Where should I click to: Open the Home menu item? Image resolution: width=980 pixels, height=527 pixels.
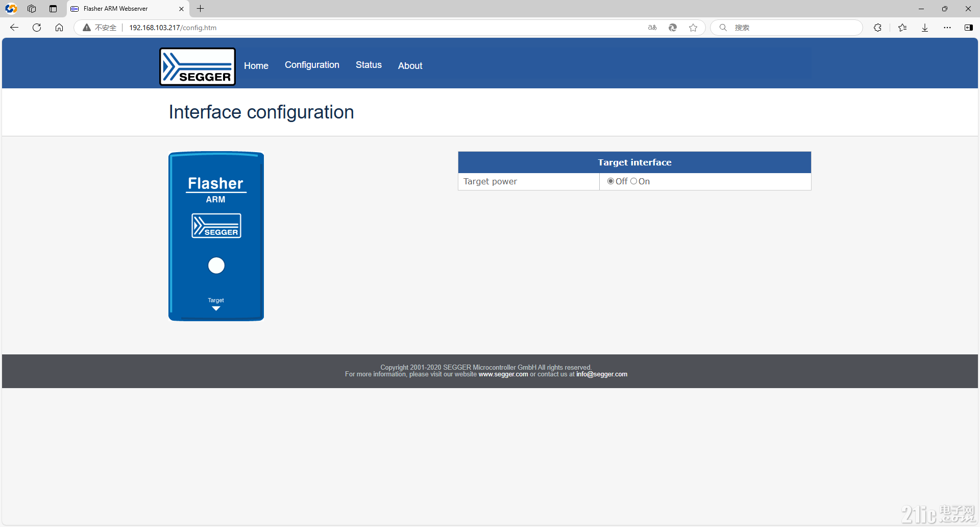(256, 65)
